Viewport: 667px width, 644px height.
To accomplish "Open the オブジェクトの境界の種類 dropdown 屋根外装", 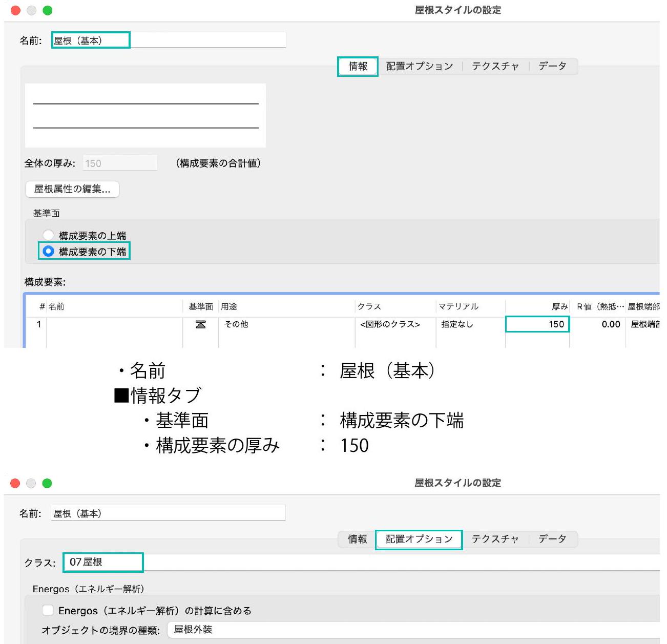I will 414,630.
